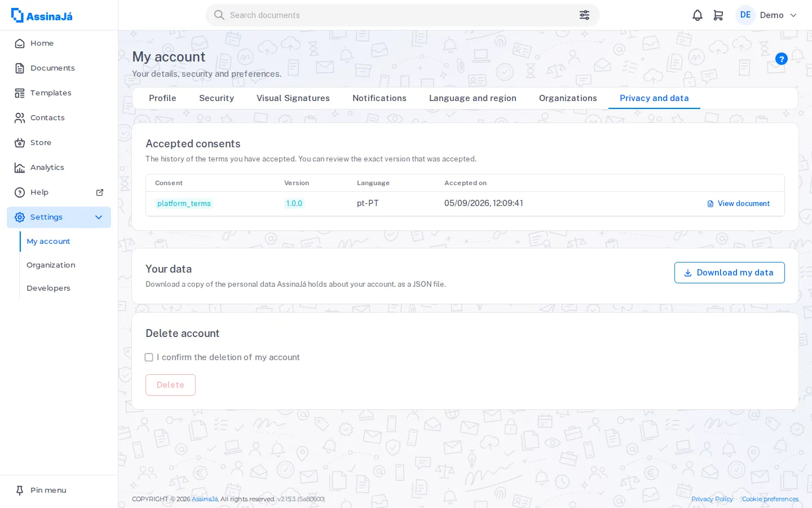
Task: Open the Notifications tab
Action: point(379,98)
